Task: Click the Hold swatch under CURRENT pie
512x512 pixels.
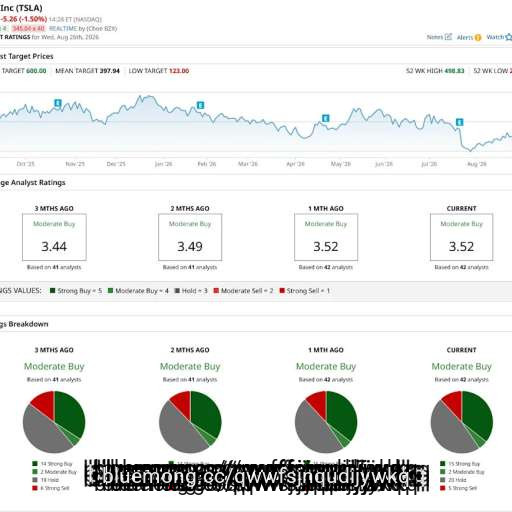Action: click(443, 480)
